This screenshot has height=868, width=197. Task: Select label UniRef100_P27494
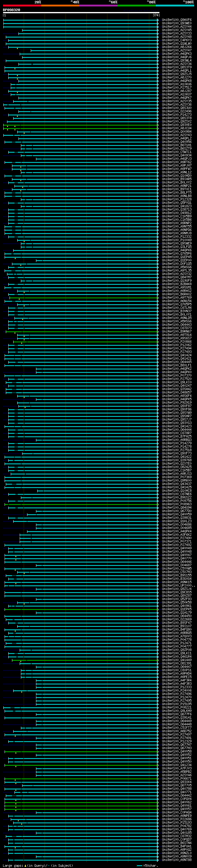pyautogui.click(x=177, y=348)
